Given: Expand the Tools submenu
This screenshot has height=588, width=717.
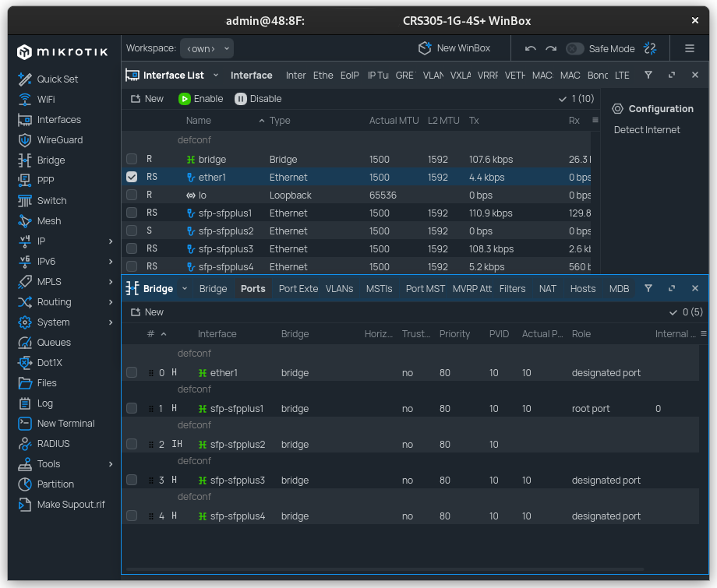Looking at the screenshot, I should [x=111, y=464].
